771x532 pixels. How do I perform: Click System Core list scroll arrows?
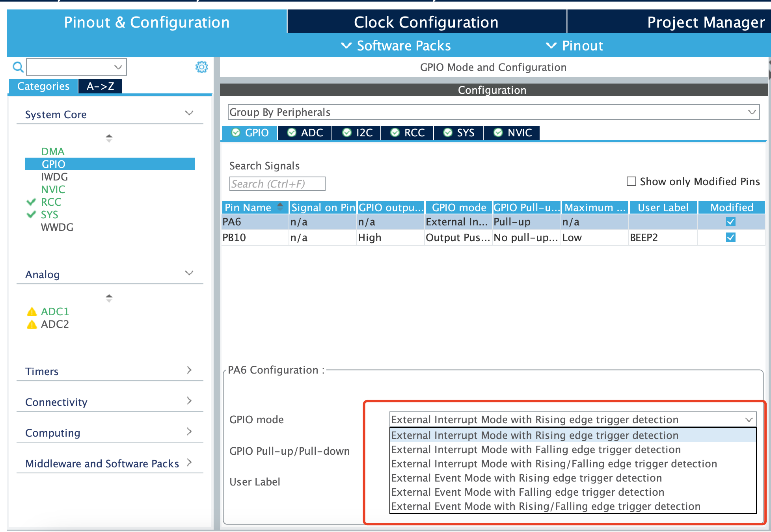pos(109,138)
